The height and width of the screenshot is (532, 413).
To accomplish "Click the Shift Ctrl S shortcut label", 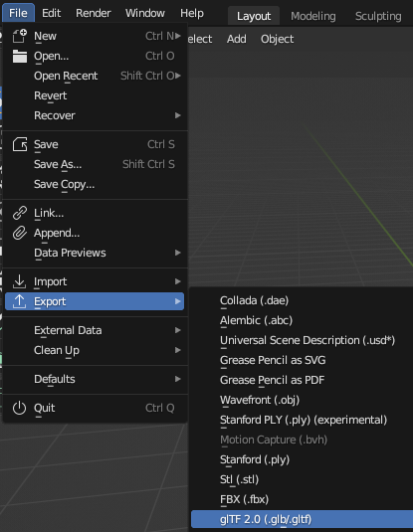I will point(148,164).
